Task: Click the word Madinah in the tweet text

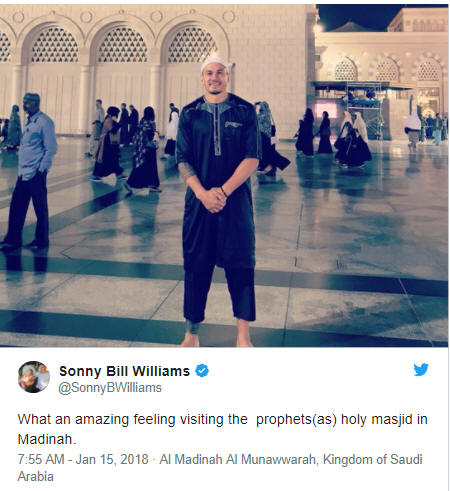Action: [x=45, y=439]
